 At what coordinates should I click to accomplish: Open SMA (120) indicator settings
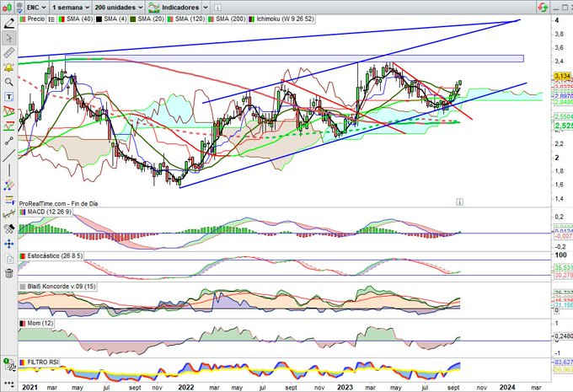point(186,19)
